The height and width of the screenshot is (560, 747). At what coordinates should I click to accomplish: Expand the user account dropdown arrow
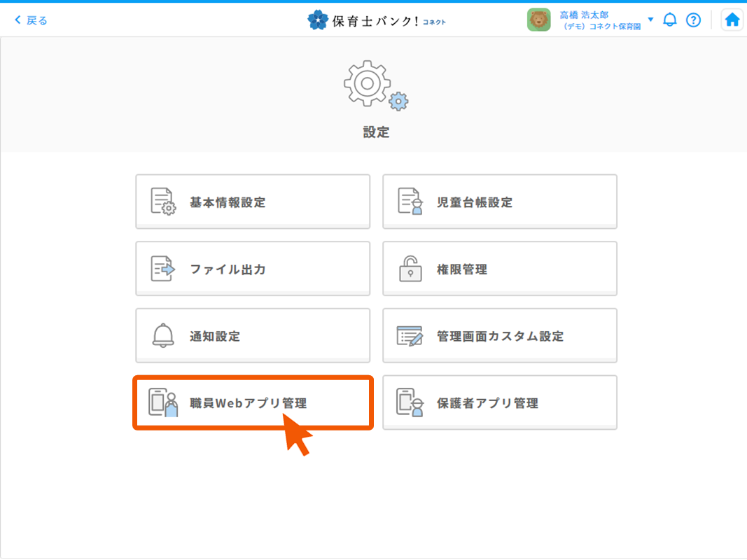tap(652, 19)
